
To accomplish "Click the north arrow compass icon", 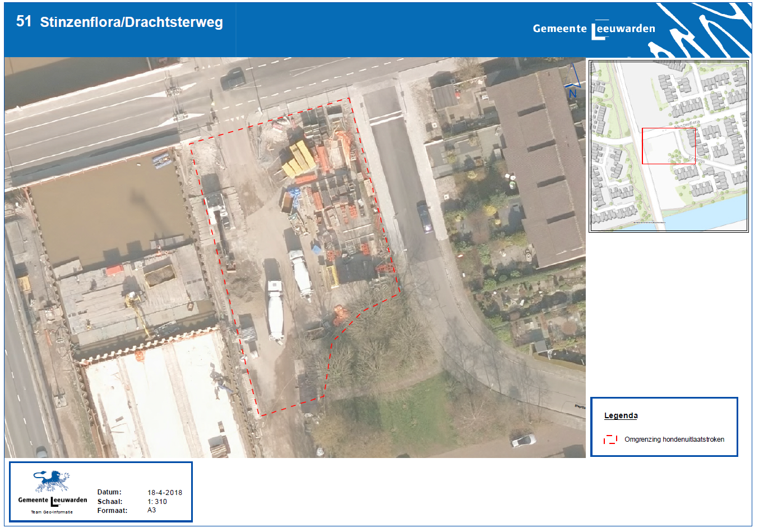I will [x=573, y=82].
